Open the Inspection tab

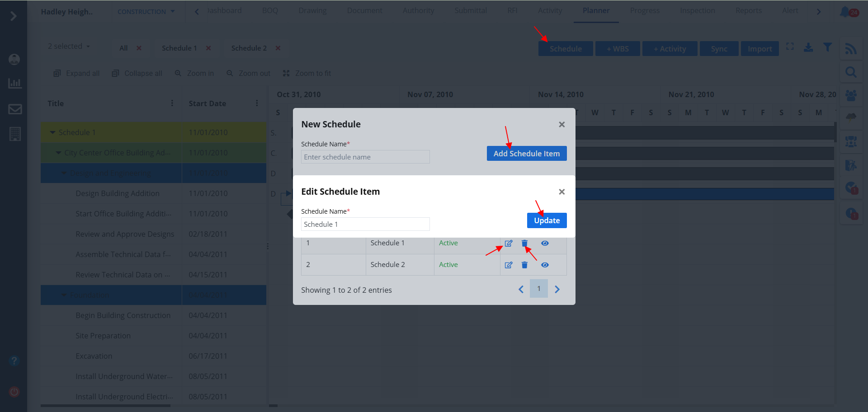tap(697, 11)
